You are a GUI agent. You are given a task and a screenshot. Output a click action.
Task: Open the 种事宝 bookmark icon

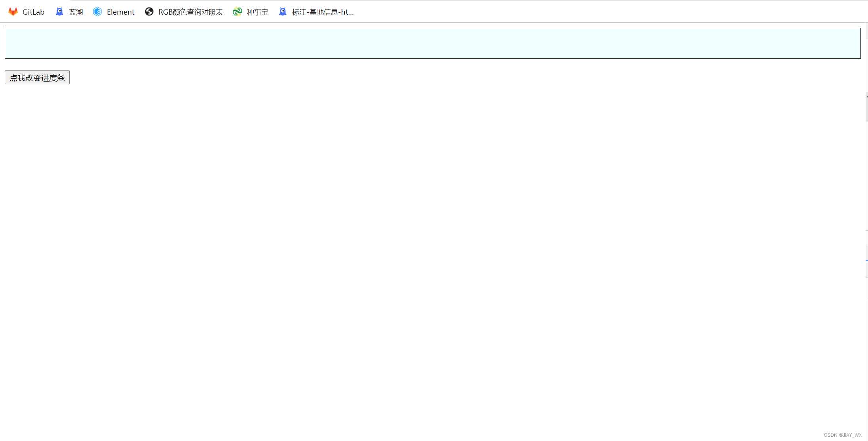tap(237, 12)
